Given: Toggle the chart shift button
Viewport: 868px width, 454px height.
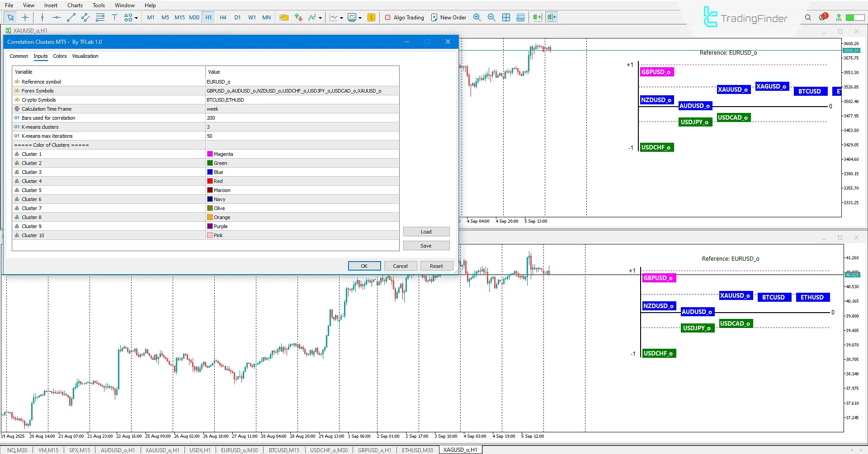Looking at the screenshot, I should pos(552,18).
